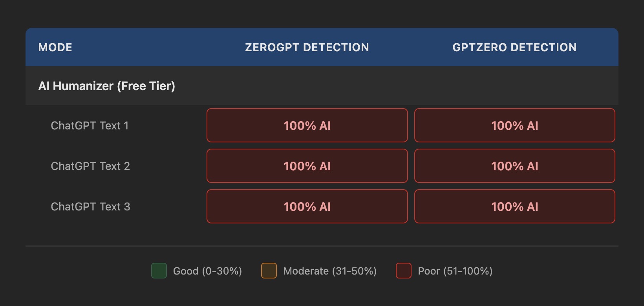Image resolution: width=644 pixels, height=306 pixels.
Task: Click the AI Humanizer (Free Tier) row
Action: pos(107,86)
